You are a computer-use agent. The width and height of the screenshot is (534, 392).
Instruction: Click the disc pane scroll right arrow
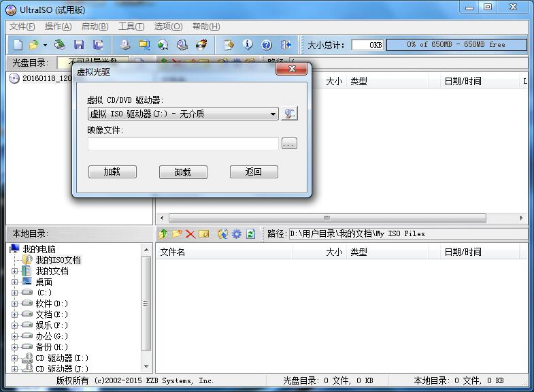pos(521,218)
